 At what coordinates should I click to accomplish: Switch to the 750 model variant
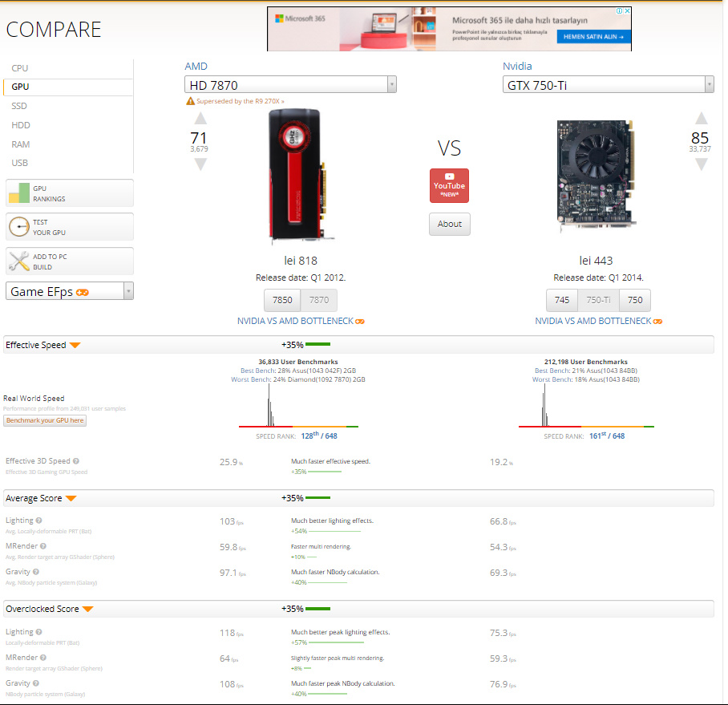point(635,300)
